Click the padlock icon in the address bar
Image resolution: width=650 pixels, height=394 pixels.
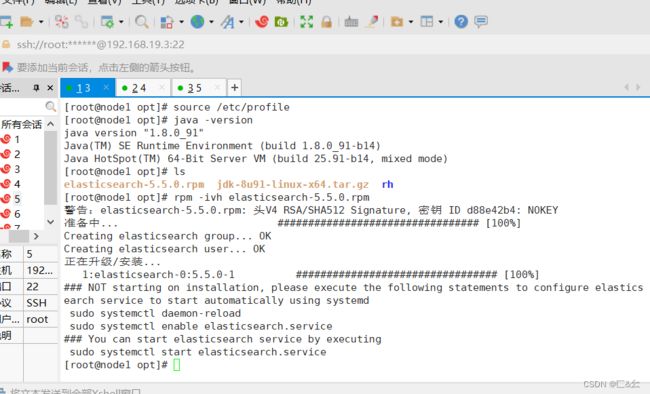[6, 44]
